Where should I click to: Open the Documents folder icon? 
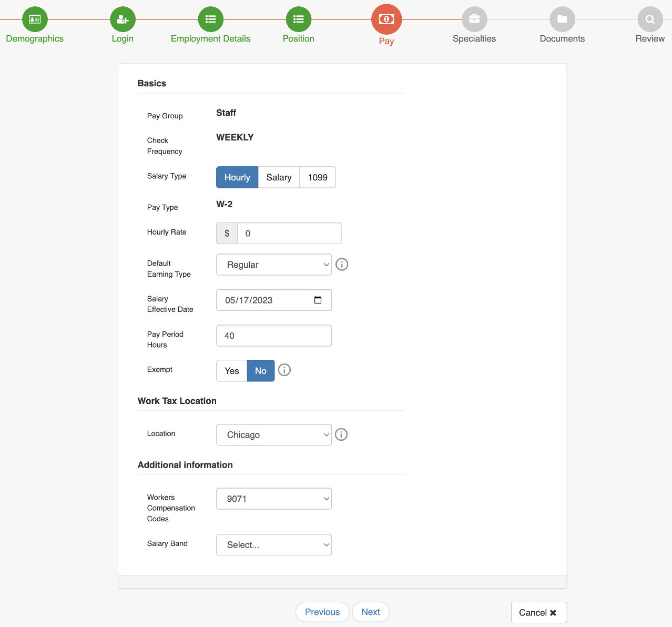click(x=562, y=18)
